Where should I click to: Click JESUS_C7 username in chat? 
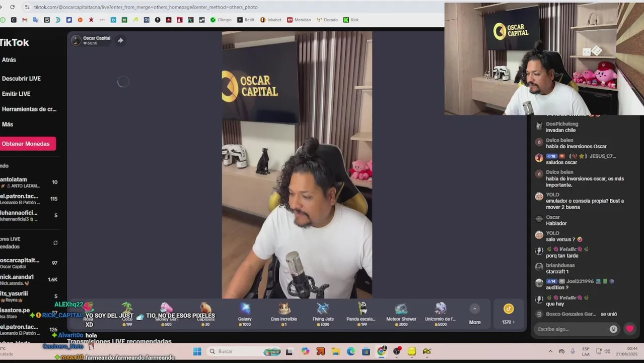[x=603, y=156]
